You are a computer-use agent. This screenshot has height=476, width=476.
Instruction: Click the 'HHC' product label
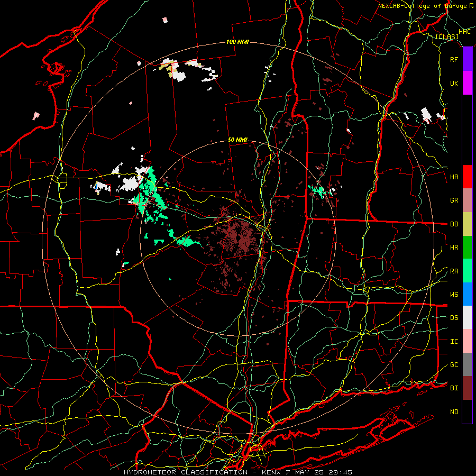point(465,32)
